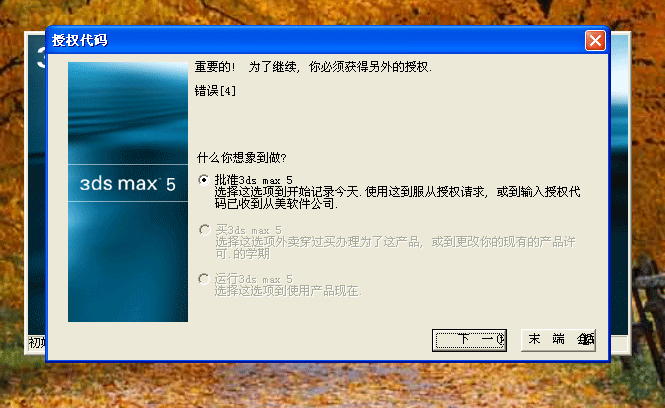Click the 3ds max 5 logo banner
The height and width of the screenshot is (408, 665).
click(x=128, y=183)
